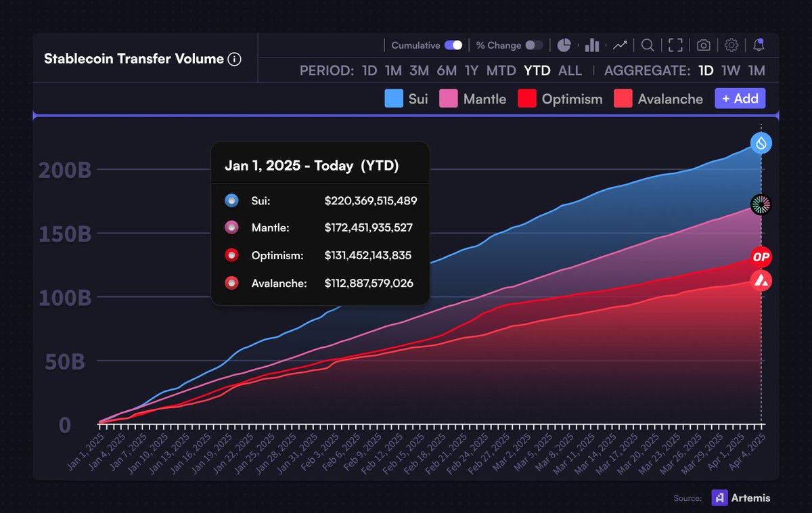
Task: Click the tooltip header Jan 1, 2025 - Today
Action: click(290, 166)
